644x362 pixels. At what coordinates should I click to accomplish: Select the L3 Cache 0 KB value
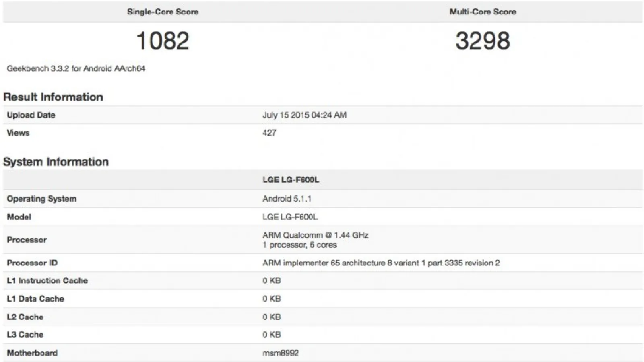click(x=271, y=335)
